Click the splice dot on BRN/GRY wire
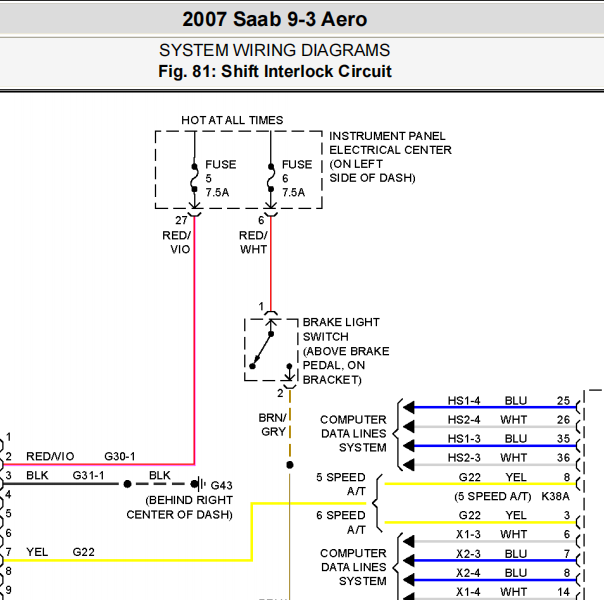 pyautogui.click(x=290, y=465)
